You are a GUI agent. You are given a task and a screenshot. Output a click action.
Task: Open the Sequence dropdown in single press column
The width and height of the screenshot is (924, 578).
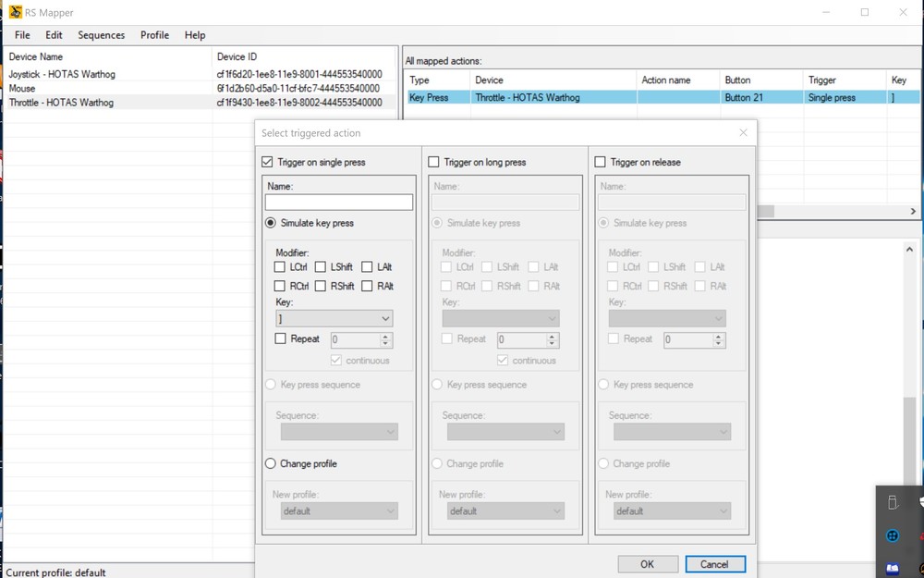(x=336, y=431)
